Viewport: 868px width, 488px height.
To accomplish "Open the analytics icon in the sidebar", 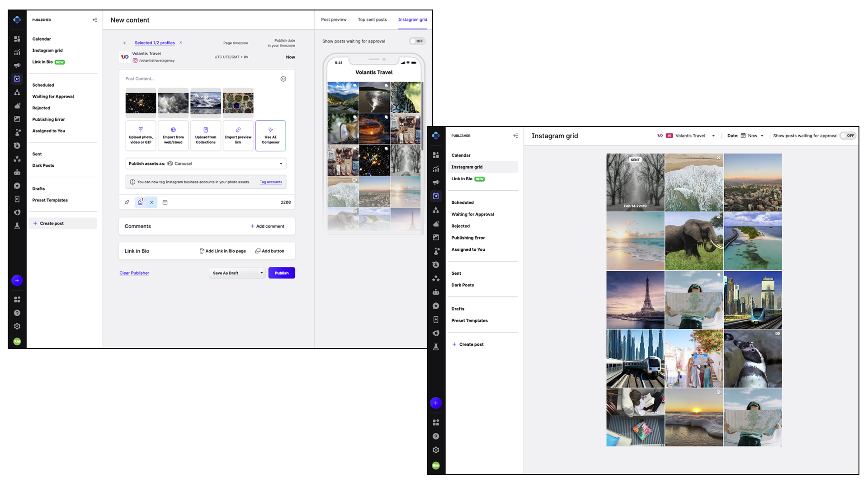I will (x=17, y=52).
